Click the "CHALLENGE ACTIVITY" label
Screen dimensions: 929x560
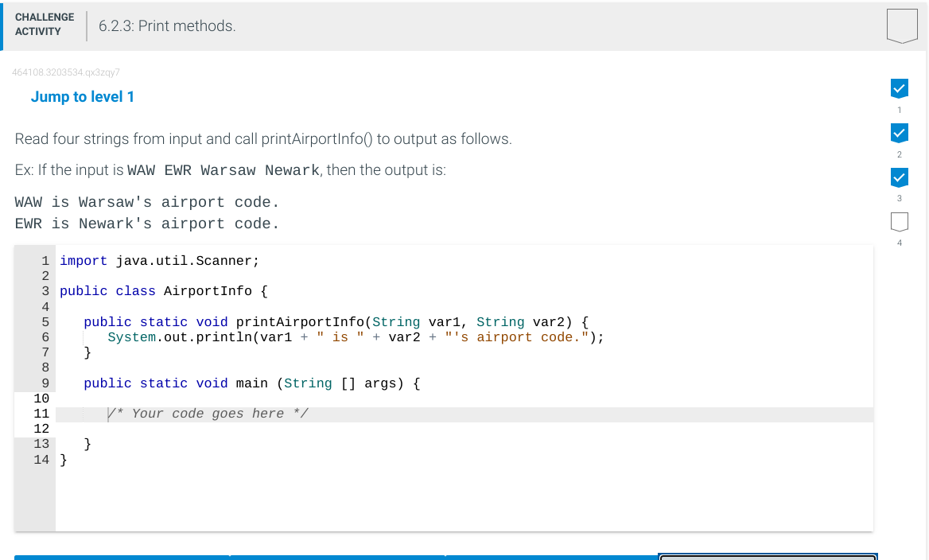[44, 24]
